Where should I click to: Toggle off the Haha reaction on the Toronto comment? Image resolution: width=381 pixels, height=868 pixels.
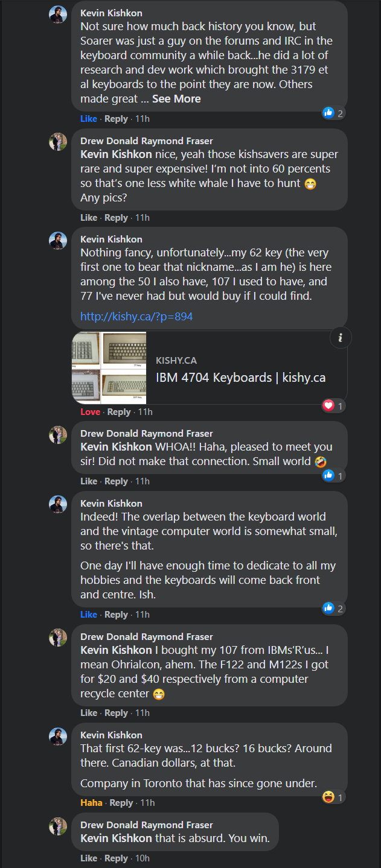point(91,802)
